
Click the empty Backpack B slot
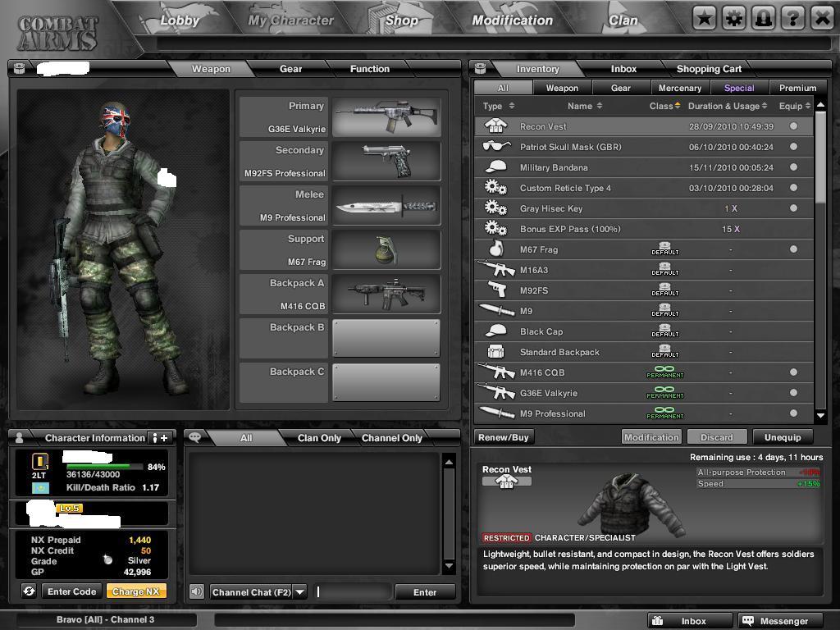386,338
